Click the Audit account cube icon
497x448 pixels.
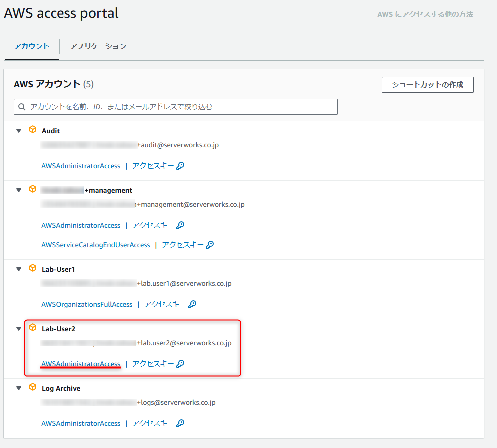(33, 129)
